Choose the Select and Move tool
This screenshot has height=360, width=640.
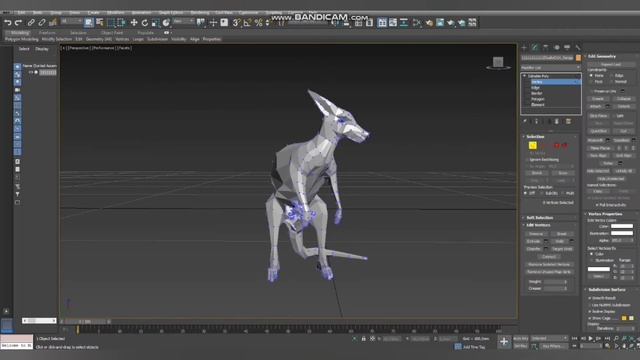134,23
